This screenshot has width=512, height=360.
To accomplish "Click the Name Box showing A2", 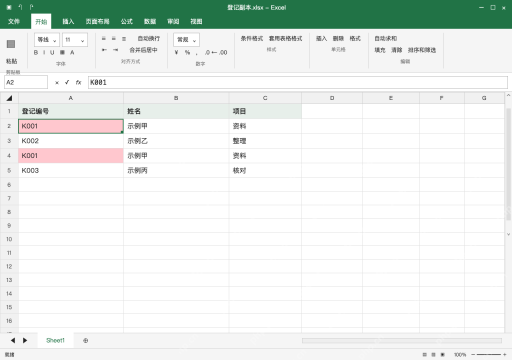I will (x=26, y=82).
